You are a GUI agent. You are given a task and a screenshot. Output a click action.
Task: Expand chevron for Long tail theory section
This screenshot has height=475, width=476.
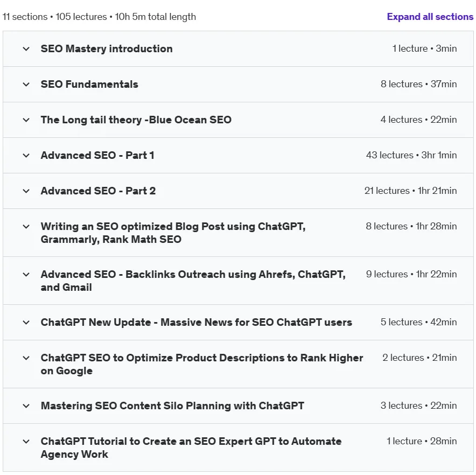(x=26, y=120)
